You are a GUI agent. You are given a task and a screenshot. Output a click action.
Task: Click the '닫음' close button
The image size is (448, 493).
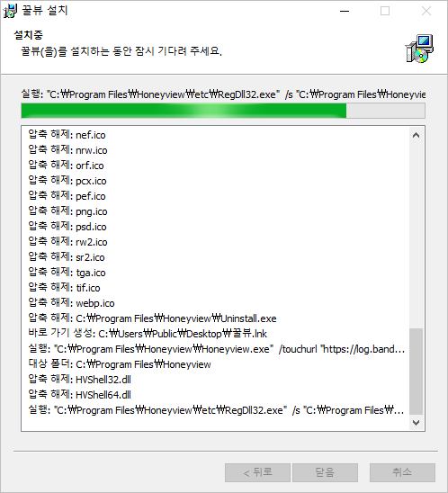point(325,472)
